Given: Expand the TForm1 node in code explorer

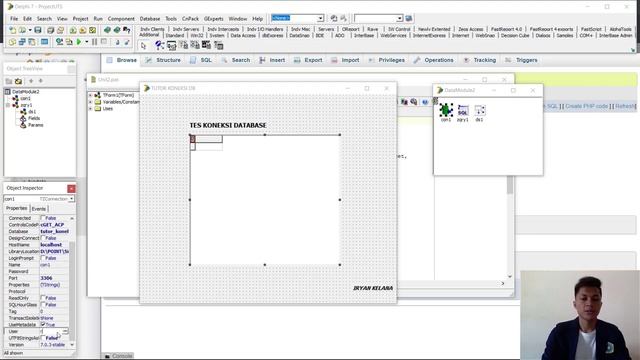Looking at the screenshot, I should (x=90, y=95).
